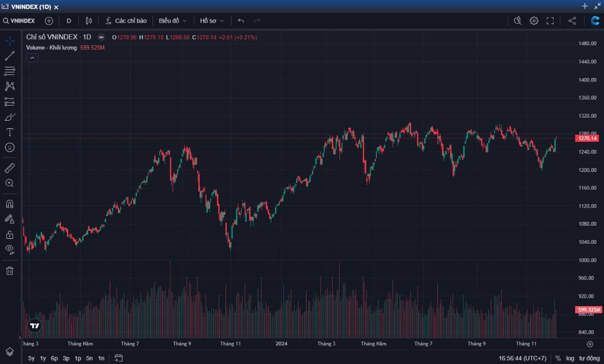604x364 pixels.
Task: Click the blue C logo icon
Action: [x=595, y=21]
